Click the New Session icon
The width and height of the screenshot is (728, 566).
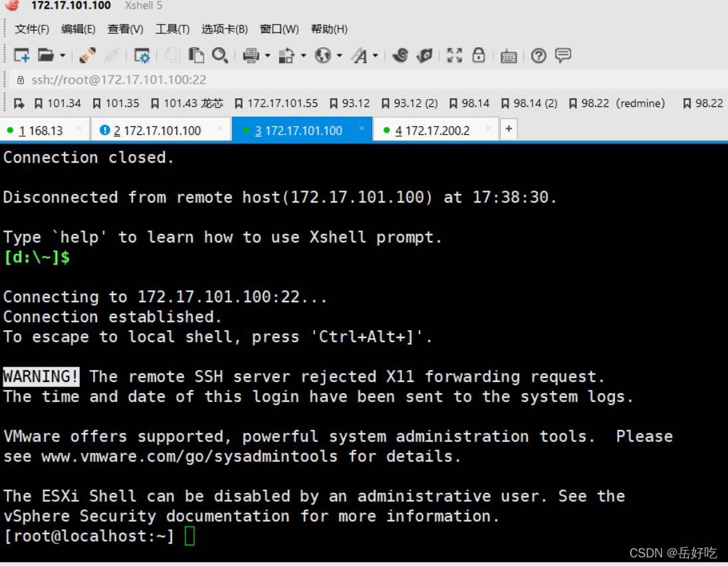tap(21, 56)
